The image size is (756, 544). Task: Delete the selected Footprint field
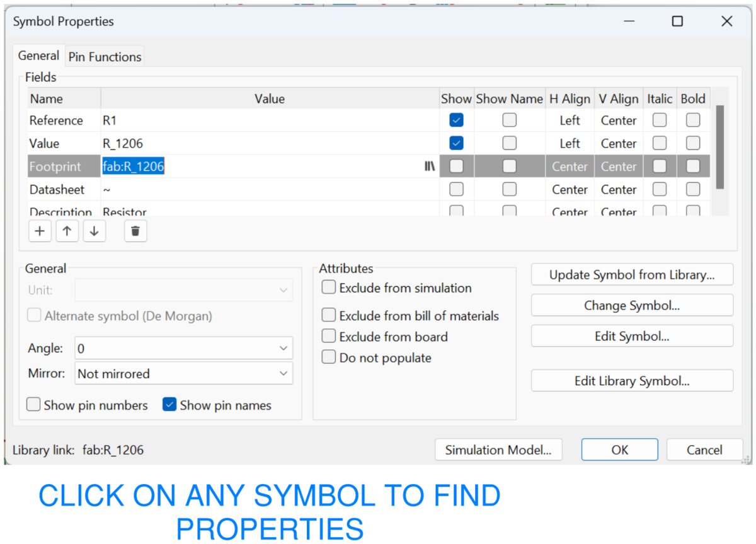pyautogui.click(x=135, y=231)
